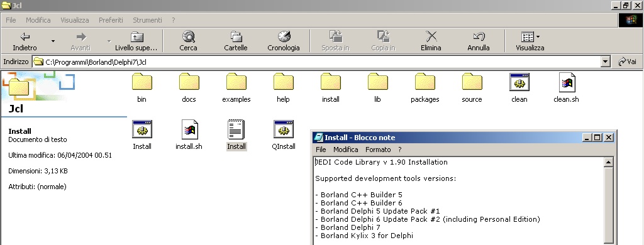Show the Cartelle folder tree
Image resolution: width=644 pixels, height=245 pixels.
(x=236, y=41)
